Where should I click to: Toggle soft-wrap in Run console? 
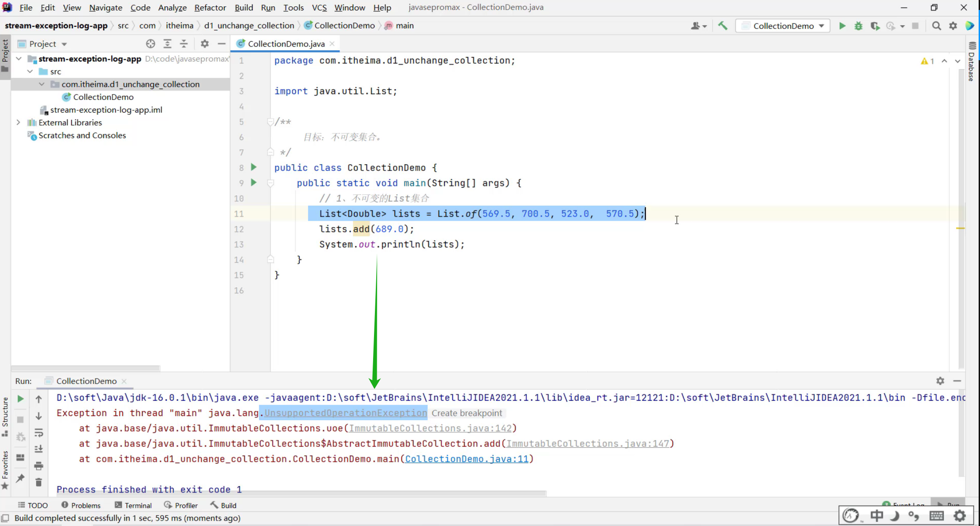39,433
